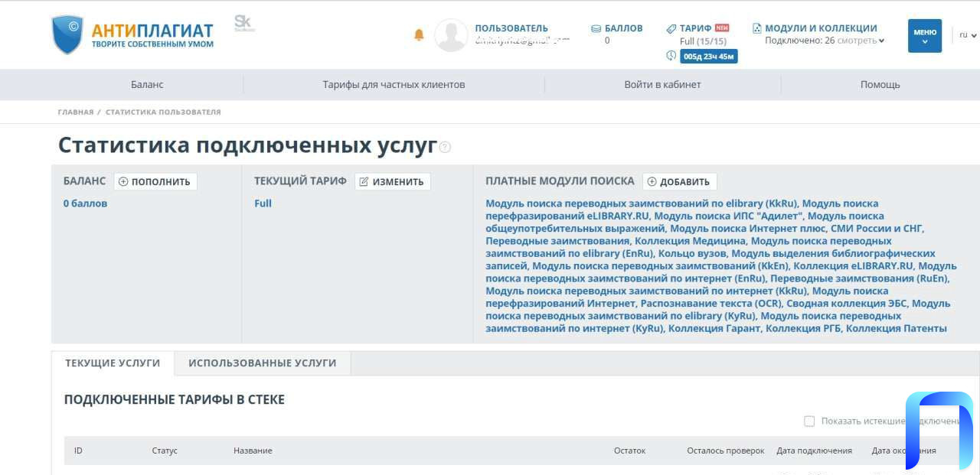Image resolution: width=980 pixels, height=475 pixels.
Task: Click the question mark help icon by heading
Action: click(x=445, y=147)
